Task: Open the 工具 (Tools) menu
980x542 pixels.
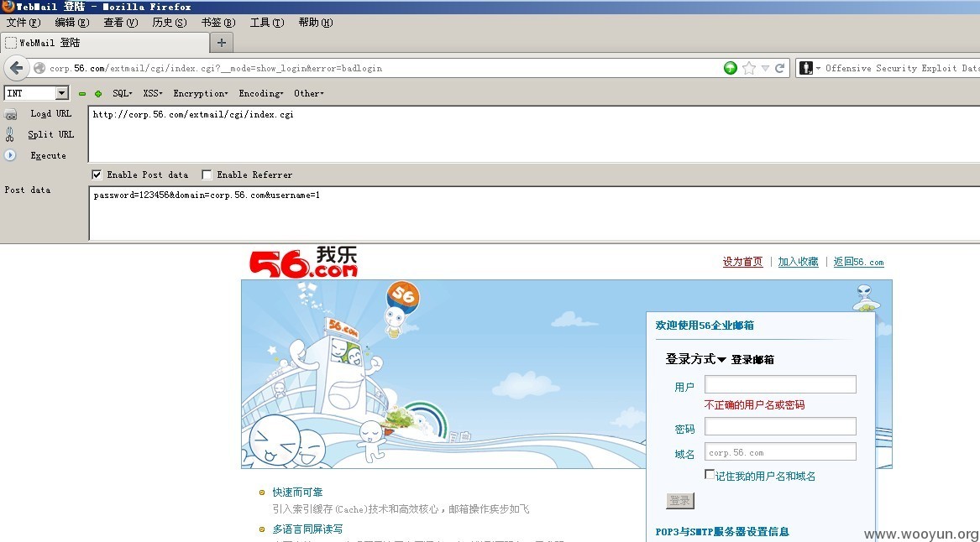Action: click(267, 23)
